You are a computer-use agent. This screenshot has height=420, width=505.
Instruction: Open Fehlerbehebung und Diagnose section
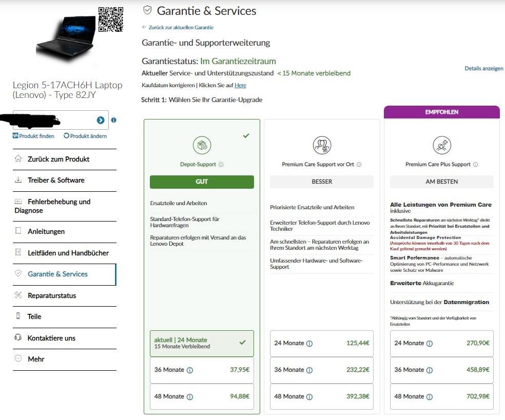[65, 206]
